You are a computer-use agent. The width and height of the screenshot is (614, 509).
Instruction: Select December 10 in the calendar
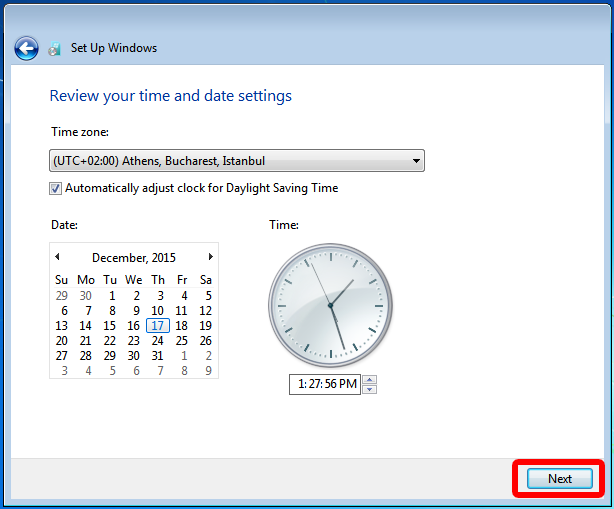point(157,310)
